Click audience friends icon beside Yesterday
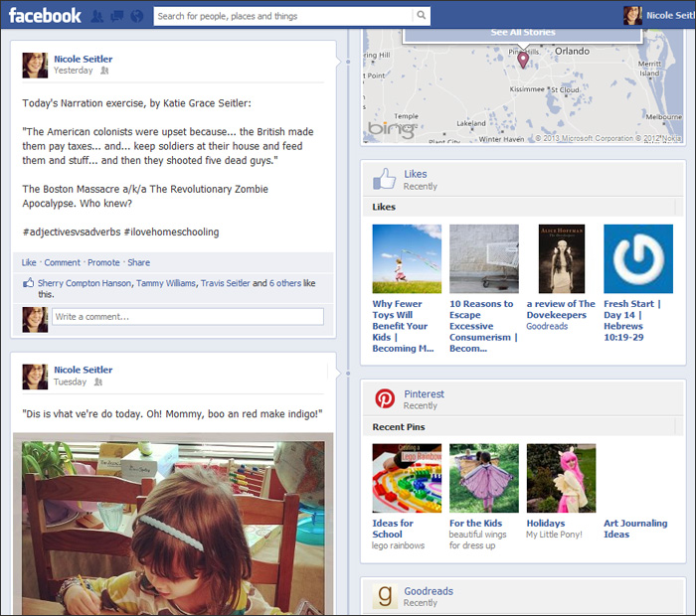The height and width of the screenshot is (616, 696). pos(104,71)
